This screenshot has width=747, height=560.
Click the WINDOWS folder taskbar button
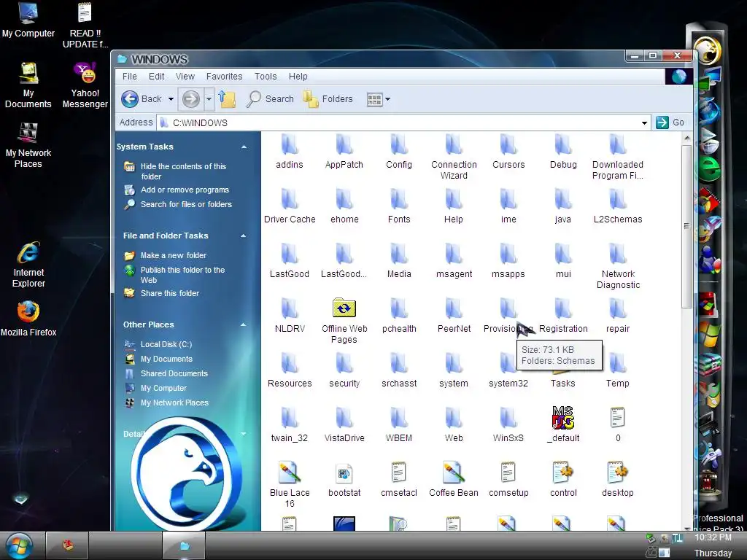click(x=184, y=545)
